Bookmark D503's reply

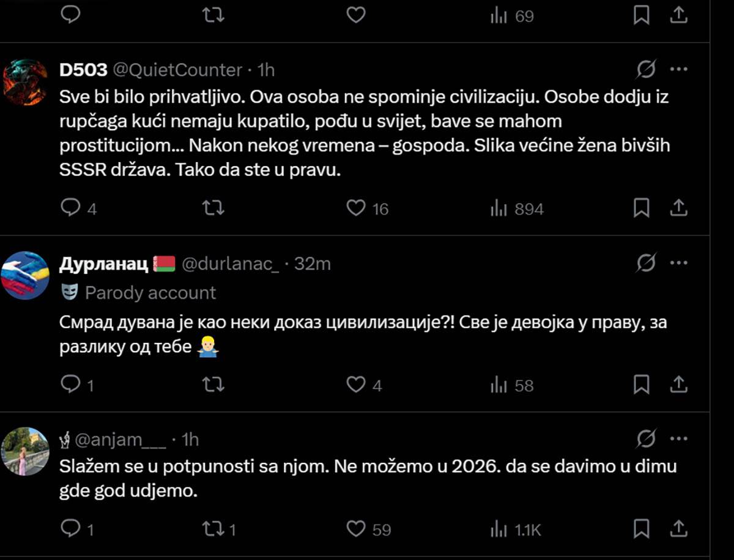[x=642, y=208]
